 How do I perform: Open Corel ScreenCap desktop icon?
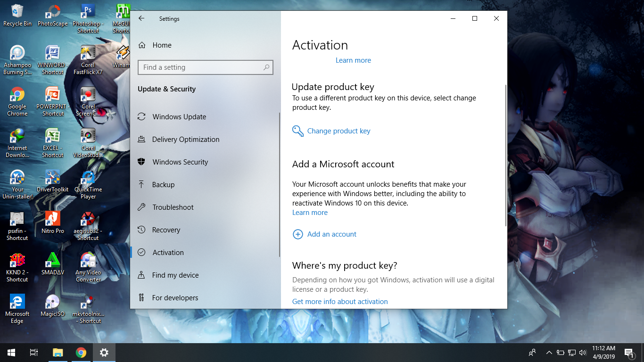(88, 102)
